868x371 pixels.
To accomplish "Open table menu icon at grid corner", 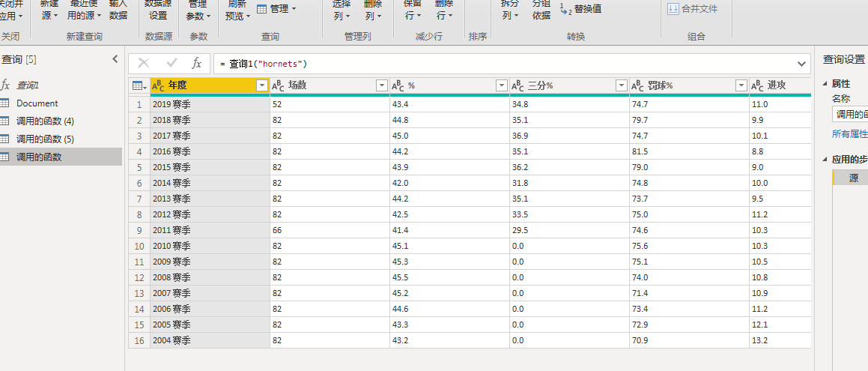I will [139, 86].
